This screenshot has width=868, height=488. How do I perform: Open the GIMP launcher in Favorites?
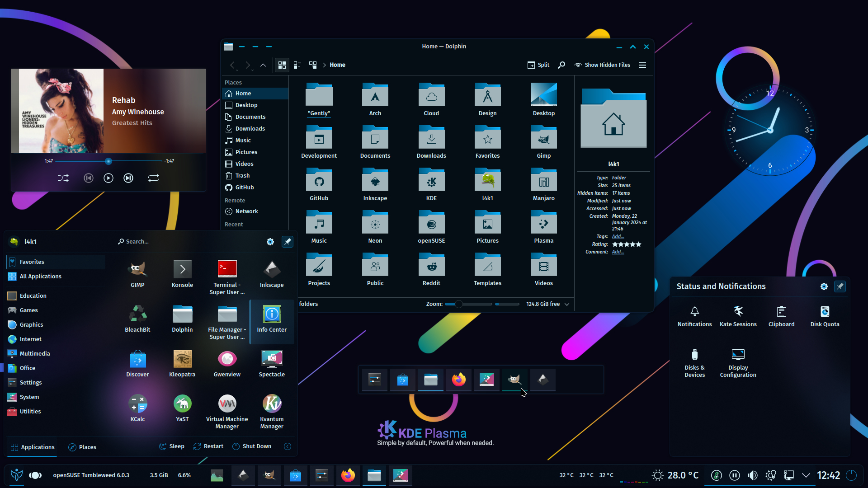137,274
